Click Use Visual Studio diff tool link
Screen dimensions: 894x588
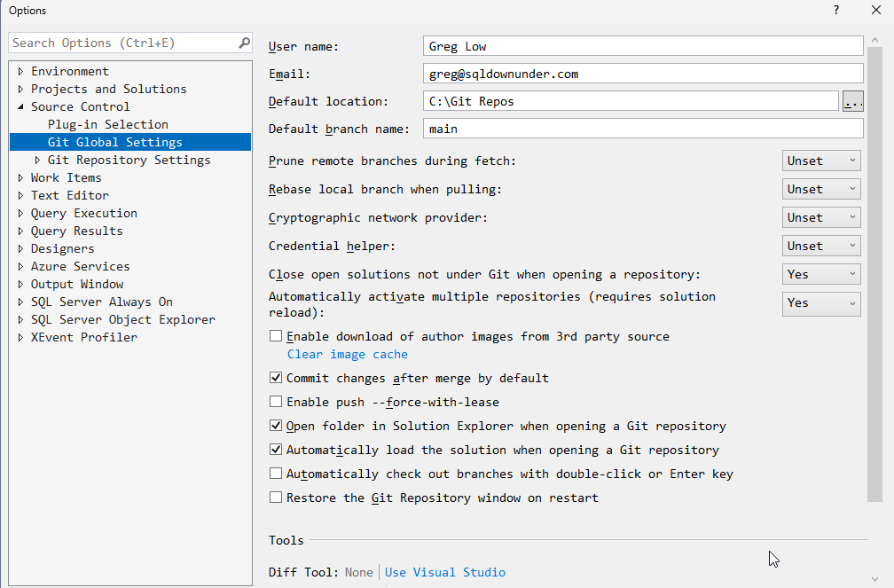click(x=444, y=572)
